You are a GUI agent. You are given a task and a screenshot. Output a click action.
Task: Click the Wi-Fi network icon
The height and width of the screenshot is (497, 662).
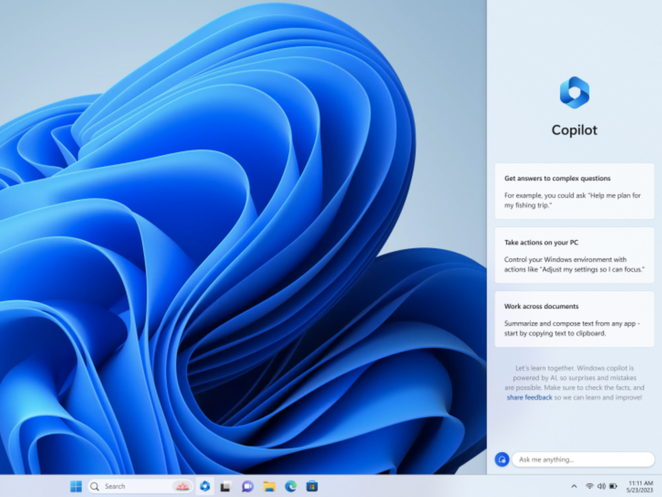[x=589, y=486]
